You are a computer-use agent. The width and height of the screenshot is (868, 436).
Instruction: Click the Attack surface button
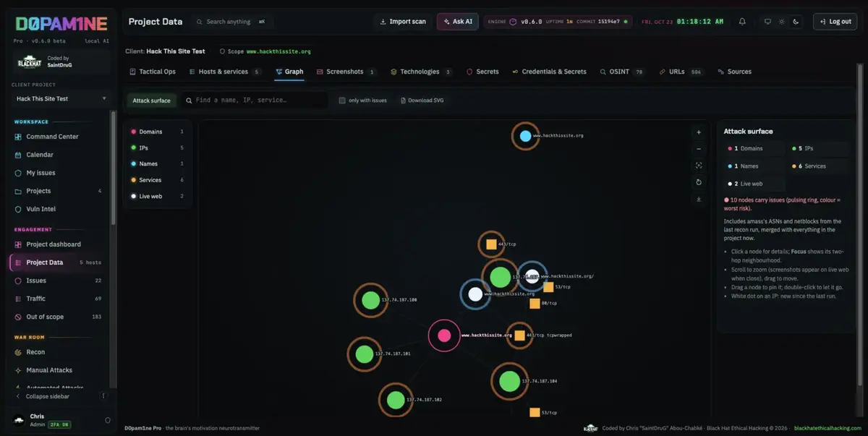(151, 101)
